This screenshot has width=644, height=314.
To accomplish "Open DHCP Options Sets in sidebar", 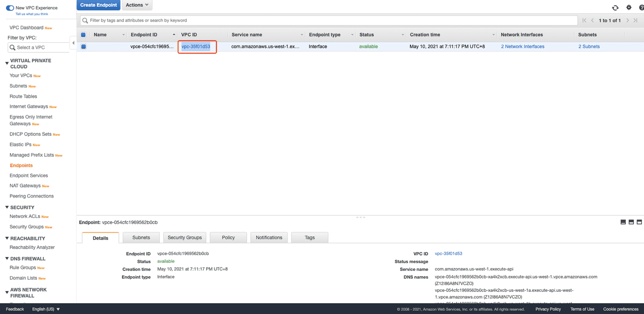I will (31, 134).
